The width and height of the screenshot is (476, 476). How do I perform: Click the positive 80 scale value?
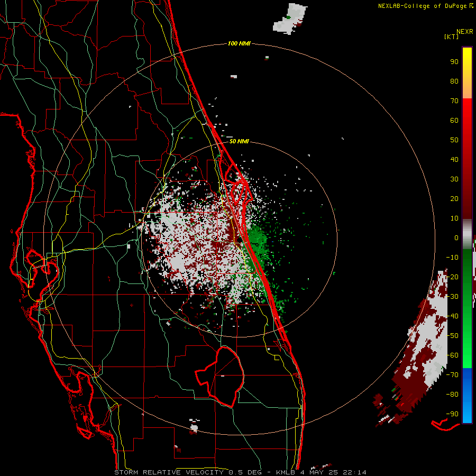click(454, 81)
